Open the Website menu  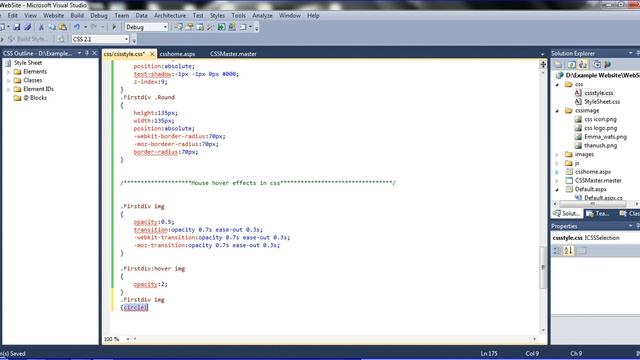(x=53, y=16)
